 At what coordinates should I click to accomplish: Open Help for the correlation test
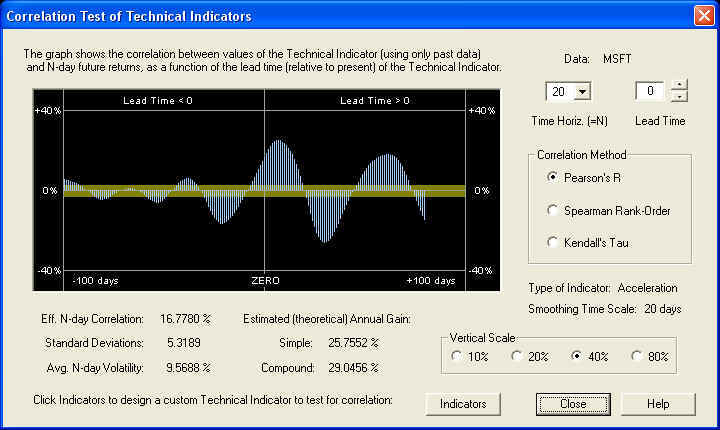click(x=658, y=404)
